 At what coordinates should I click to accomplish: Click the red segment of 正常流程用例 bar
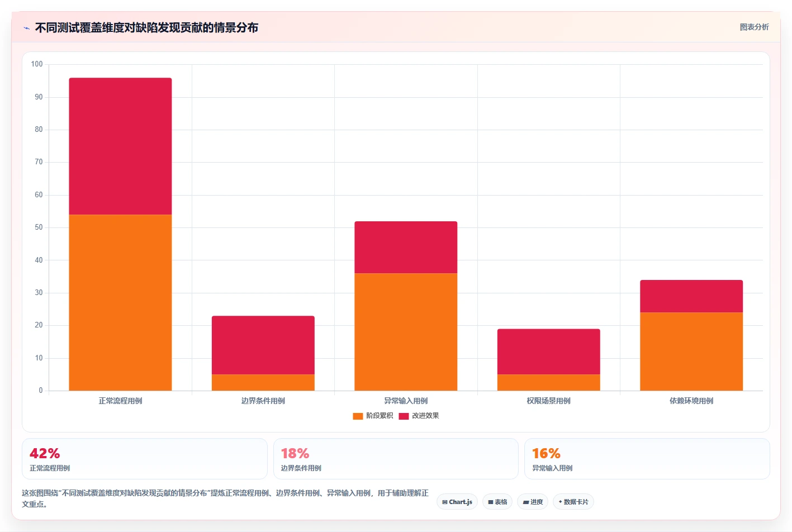(x=120, y=146)
